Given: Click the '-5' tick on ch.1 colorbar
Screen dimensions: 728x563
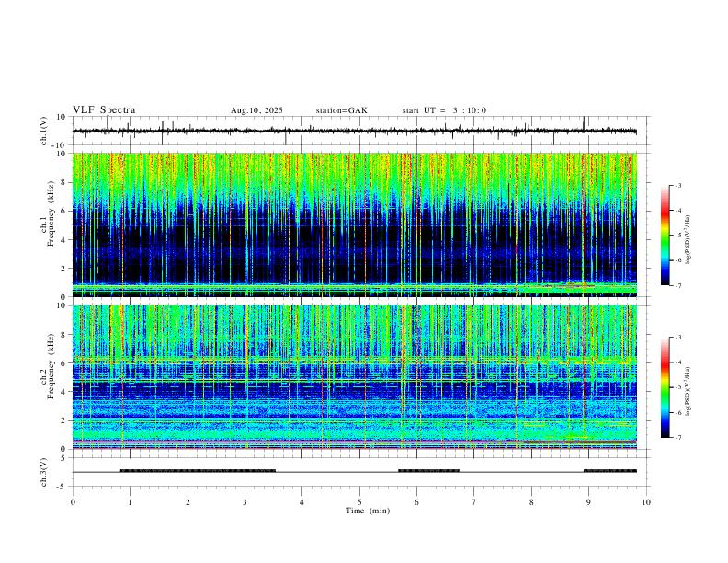Looking at the screenshot, I should pyautogui.click(x=677, y=236).
